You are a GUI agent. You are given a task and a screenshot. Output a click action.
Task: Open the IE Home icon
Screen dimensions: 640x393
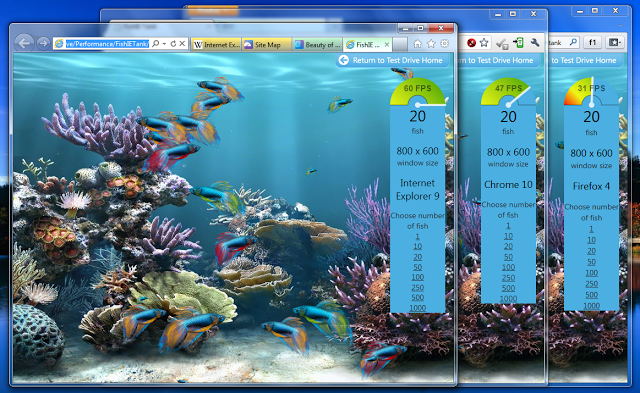417,44
